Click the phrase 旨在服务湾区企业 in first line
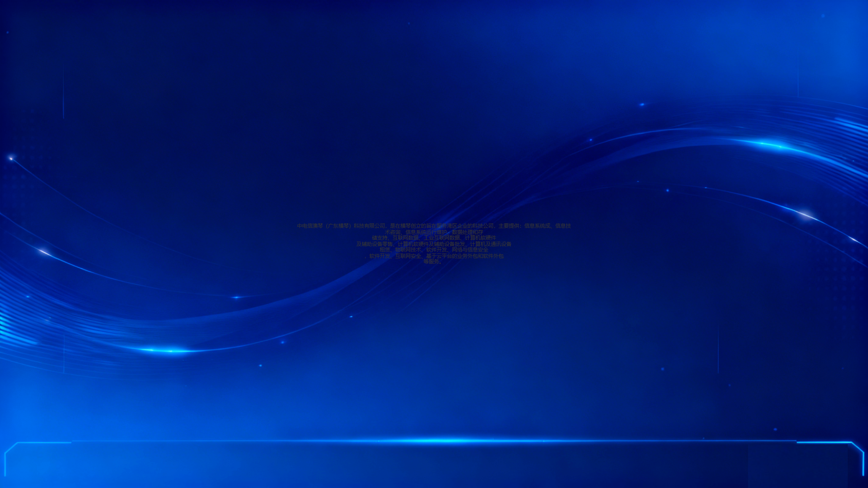The width and height of the screenshot is (868, 488). pos(447,226)
